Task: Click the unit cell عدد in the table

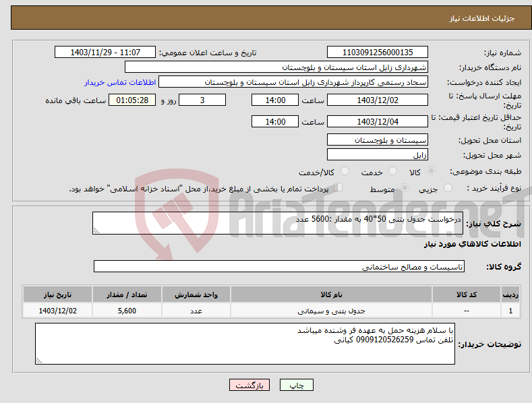Action: click(196, 311)
